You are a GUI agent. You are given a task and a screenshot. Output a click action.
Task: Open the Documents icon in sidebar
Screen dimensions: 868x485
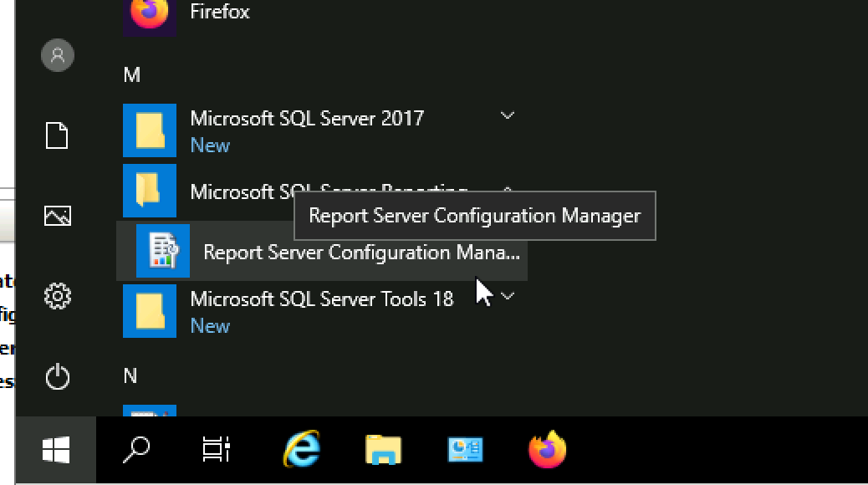(57, 135)
